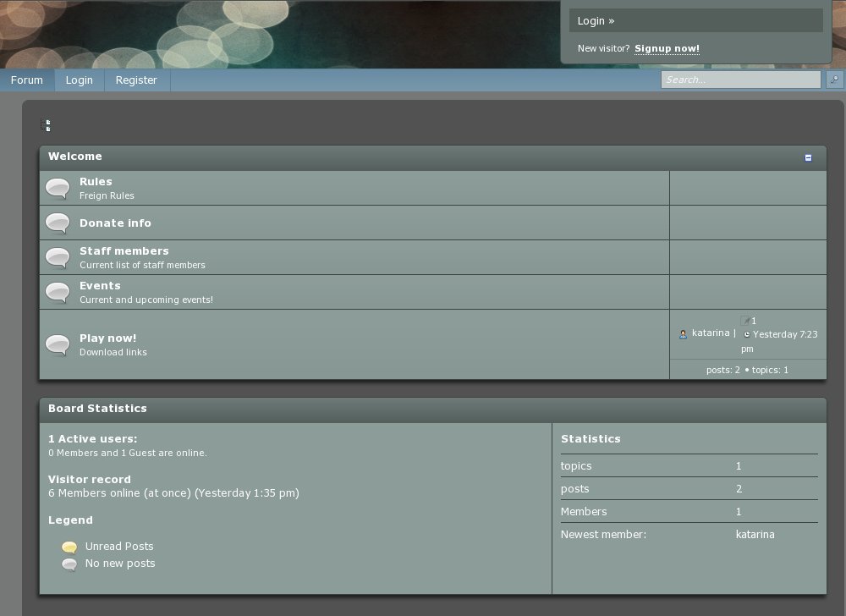The width and height of the screenshot is (846, 616).
Task: Open the Play now! forum link
Action: click(x=107, y=338)
